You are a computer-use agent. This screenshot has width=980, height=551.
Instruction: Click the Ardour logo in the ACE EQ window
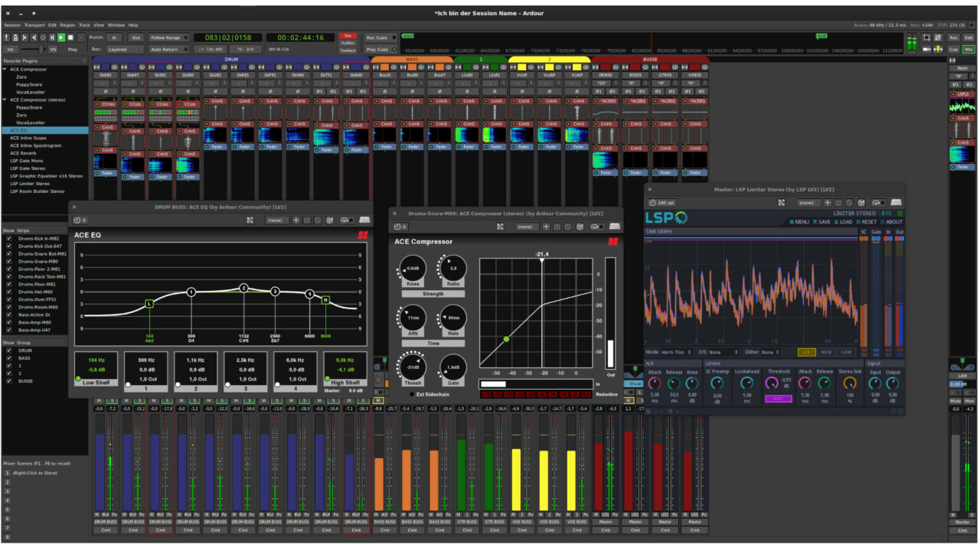[363, 235]
